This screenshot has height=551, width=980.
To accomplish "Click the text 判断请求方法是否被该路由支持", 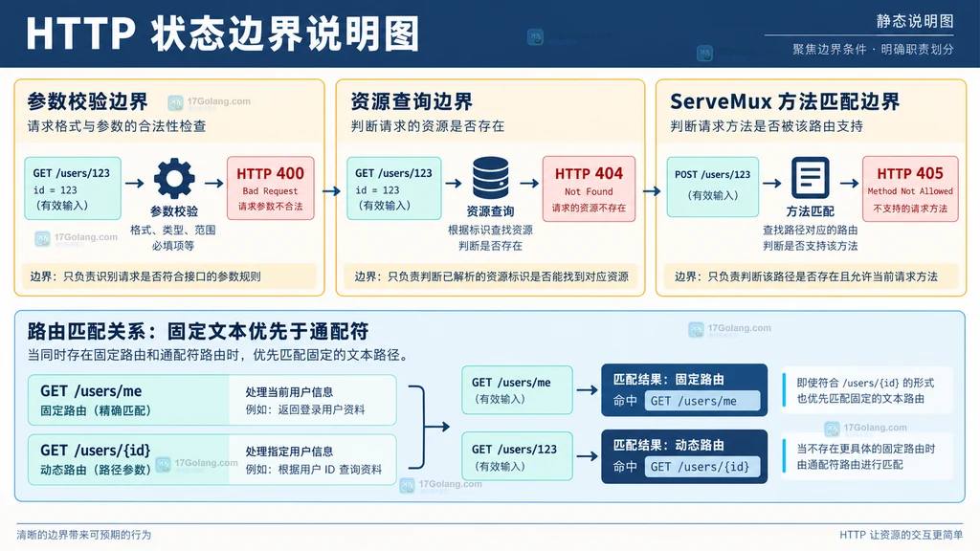I will [767, 126].
